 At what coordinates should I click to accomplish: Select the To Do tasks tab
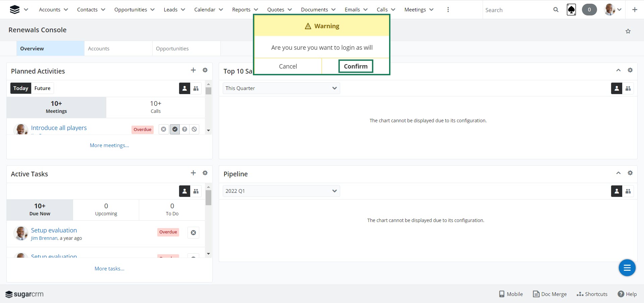coord(172,210)
